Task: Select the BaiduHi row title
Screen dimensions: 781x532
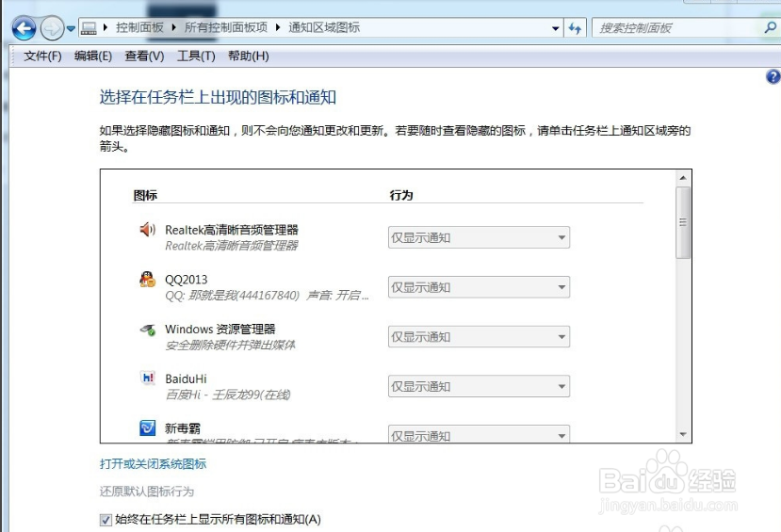Action: [186, 379]
